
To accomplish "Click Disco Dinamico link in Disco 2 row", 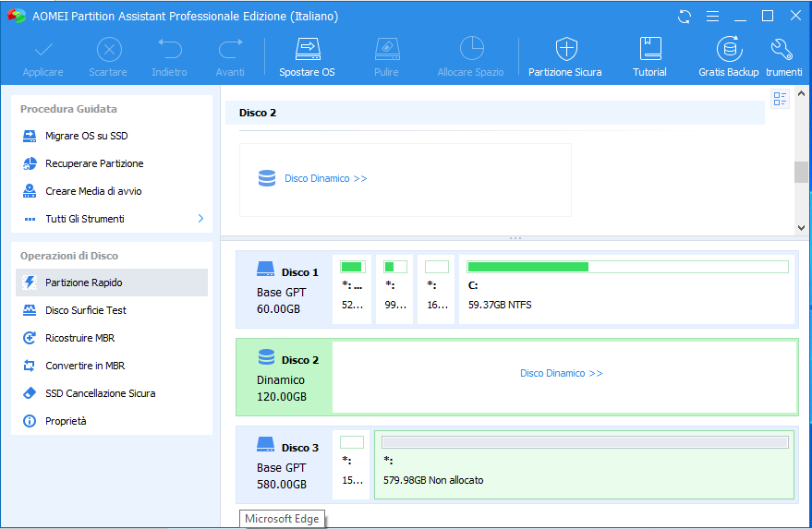I will point(562,373).
